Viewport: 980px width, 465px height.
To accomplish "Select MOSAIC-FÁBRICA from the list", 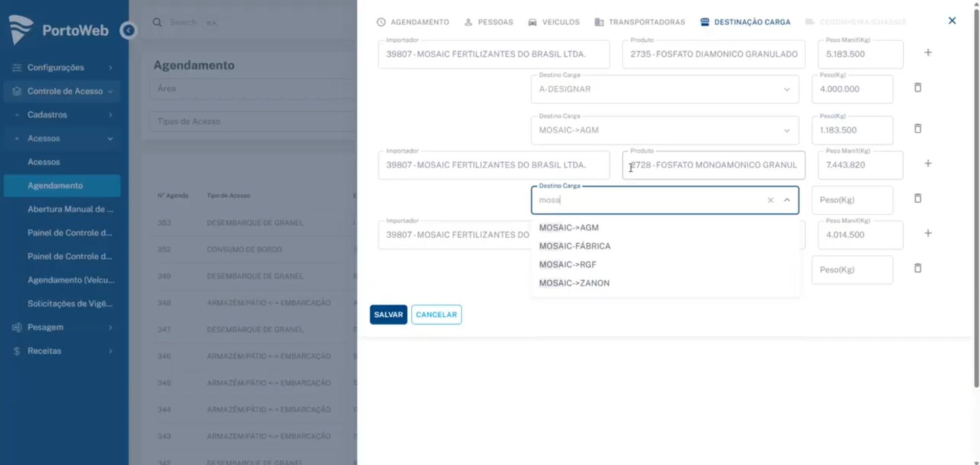I will [574, 246].
